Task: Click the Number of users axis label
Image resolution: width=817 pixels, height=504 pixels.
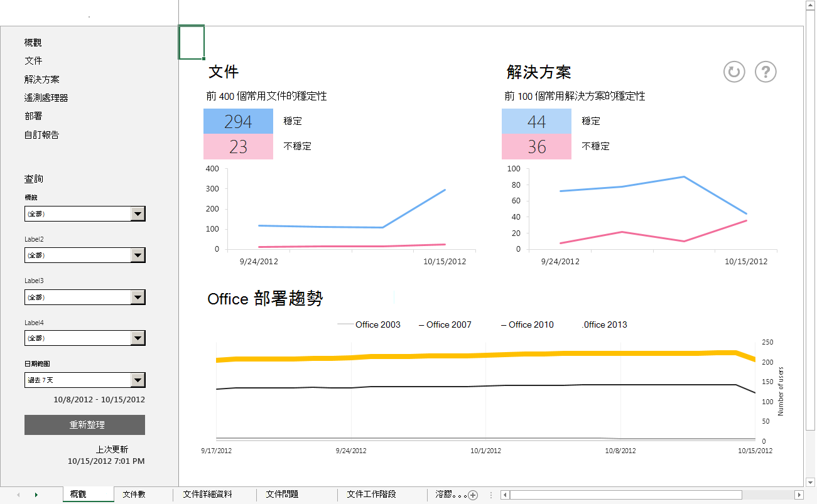Action: click(781, 391)
